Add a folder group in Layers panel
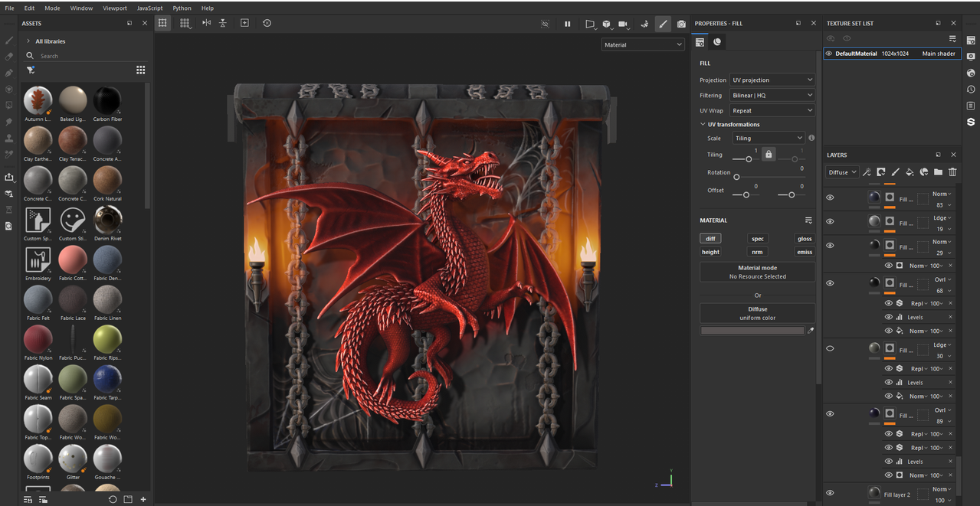The width and height of the screenshot is (980, 506). pos(938,172)
